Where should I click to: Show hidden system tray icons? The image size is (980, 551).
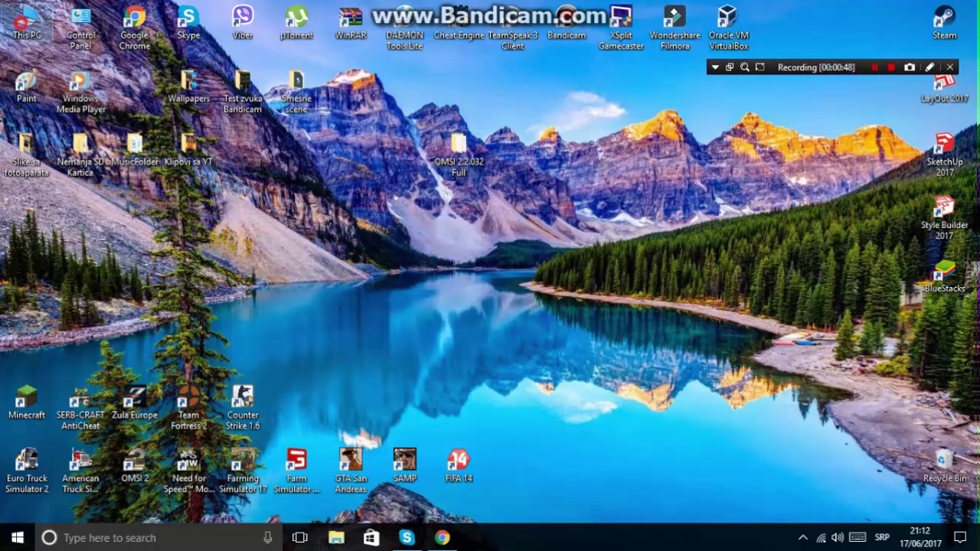coord(802,537)
